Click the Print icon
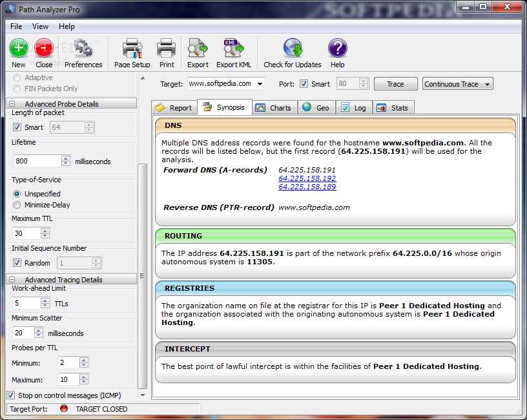Screen dimensions: 527x420 tap(167, 48)
